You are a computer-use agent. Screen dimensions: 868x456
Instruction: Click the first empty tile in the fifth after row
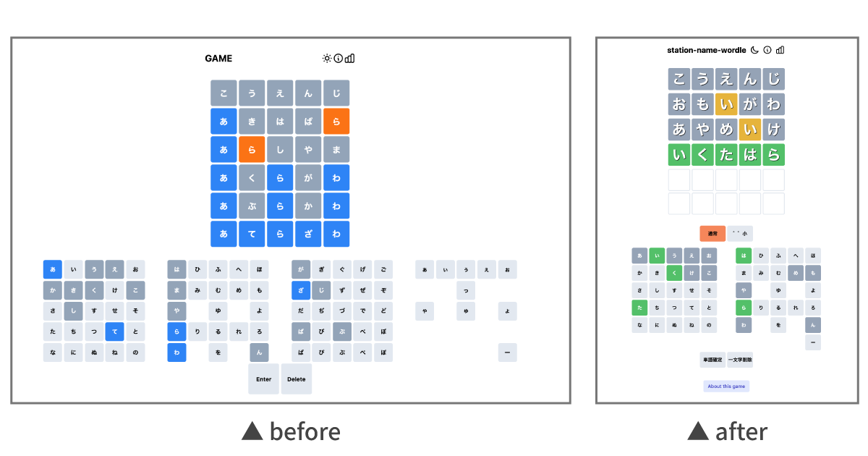pos(679,180)
